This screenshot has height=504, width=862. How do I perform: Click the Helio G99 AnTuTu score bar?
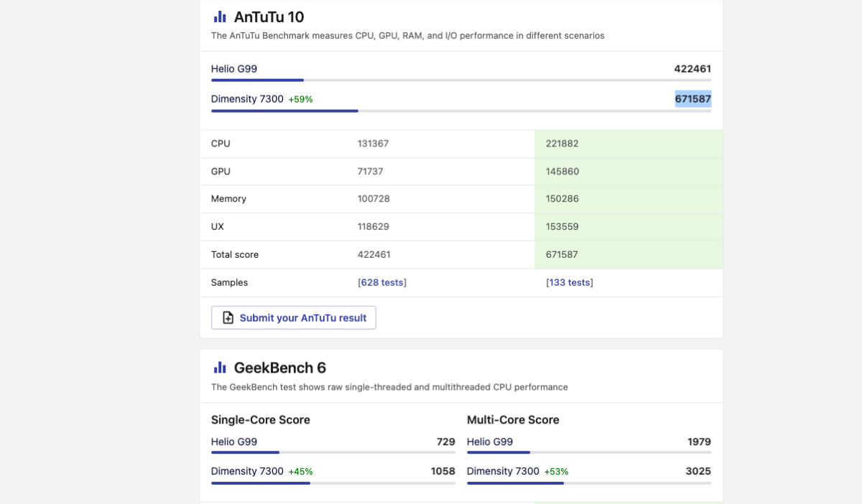(x=257, y=80)
